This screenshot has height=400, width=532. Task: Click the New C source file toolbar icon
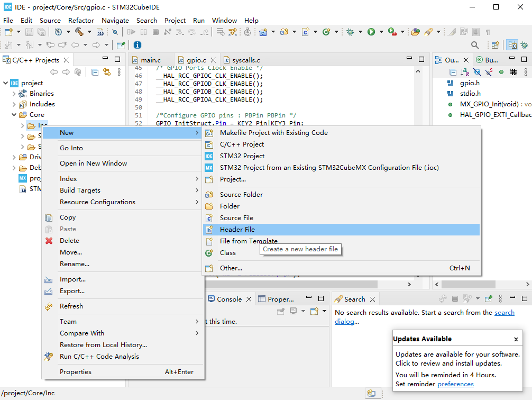(x=305, y=32)
